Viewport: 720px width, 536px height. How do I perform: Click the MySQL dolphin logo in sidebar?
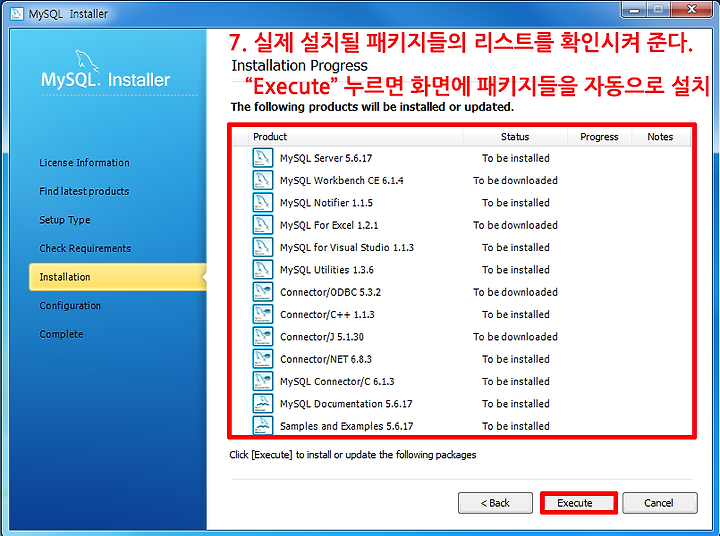pyautogui.click(x=86, y=61)
